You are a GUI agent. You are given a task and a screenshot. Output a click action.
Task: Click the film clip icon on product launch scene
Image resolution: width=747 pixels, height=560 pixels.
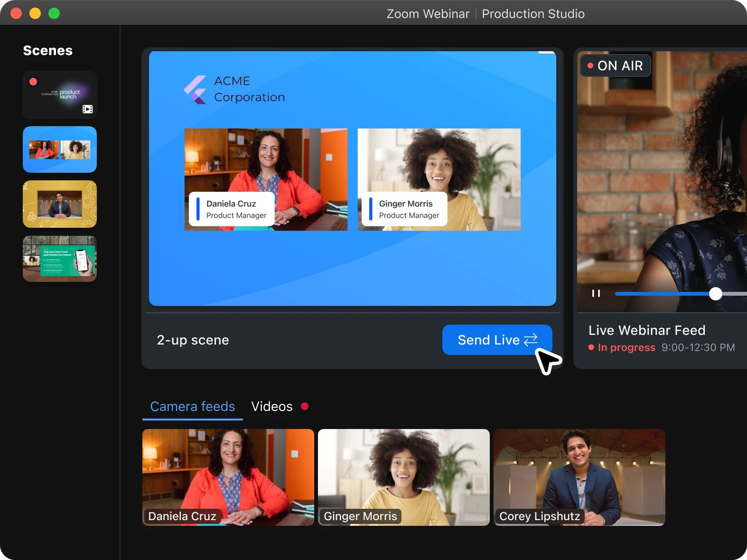tap(88, 109)
